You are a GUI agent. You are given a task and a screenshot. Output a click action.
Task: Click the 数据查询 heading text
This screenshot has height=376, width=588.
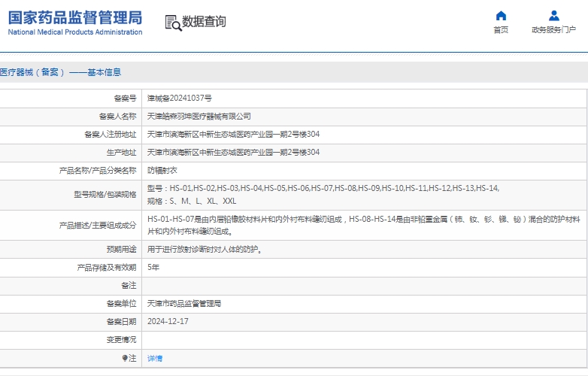coord(204,22)
